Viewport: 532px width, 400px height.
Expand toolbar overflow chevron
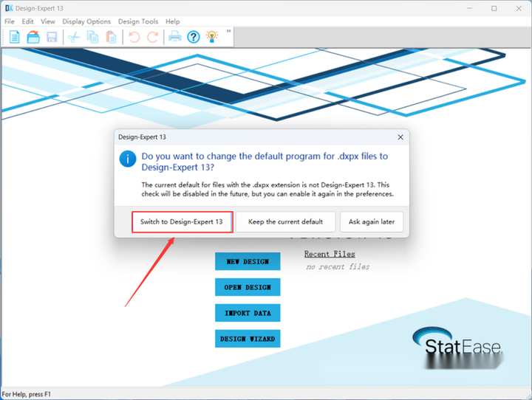(228, 31)
